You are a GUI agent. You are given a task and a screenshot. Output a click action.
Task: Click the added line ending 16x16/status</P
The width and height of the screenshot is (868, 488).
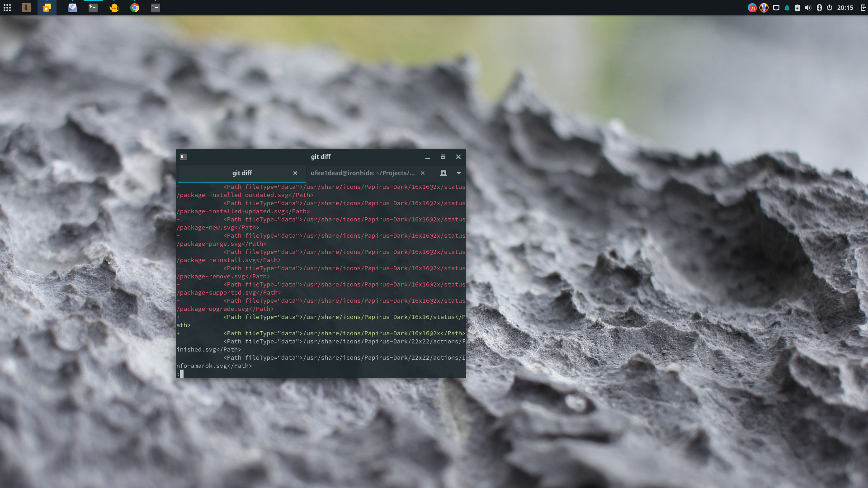(321, 317)
